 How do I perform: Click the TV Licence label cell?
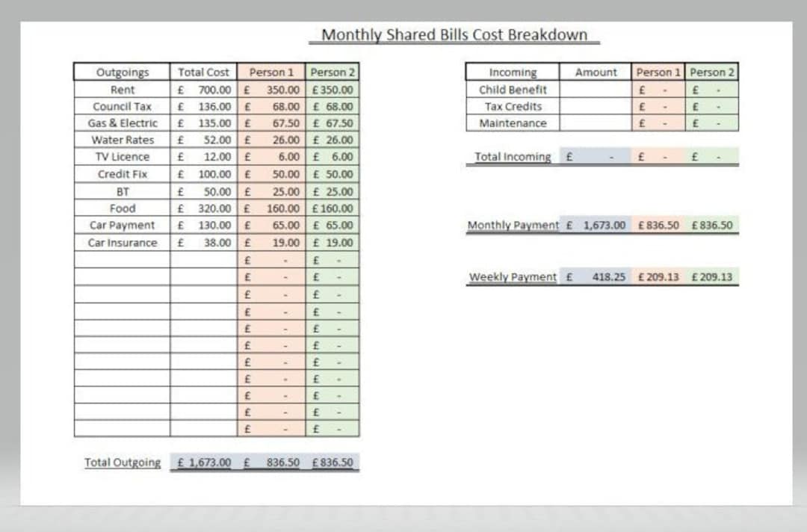pyautogui.click(x=122, y=157)
